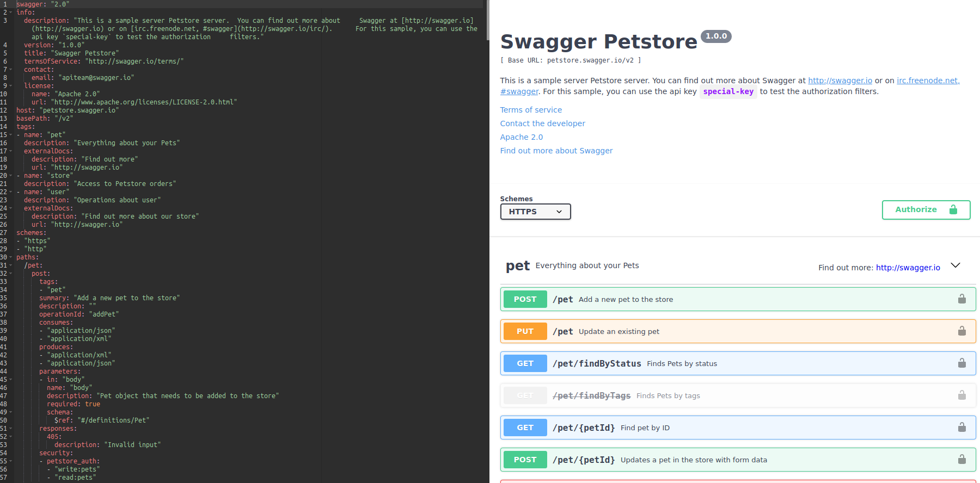Expand POST /pet/{petId} form data operation
This screenshot has width=980, height=483.
point(738,460)
